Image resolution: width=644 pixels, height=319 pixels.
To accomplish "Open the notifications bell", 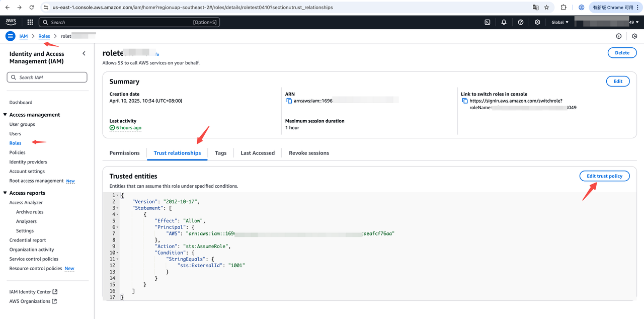I will tap(504, 22).
